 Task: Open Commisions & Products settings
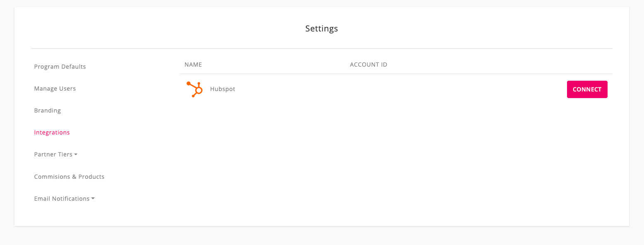click(x=69, y=177)
